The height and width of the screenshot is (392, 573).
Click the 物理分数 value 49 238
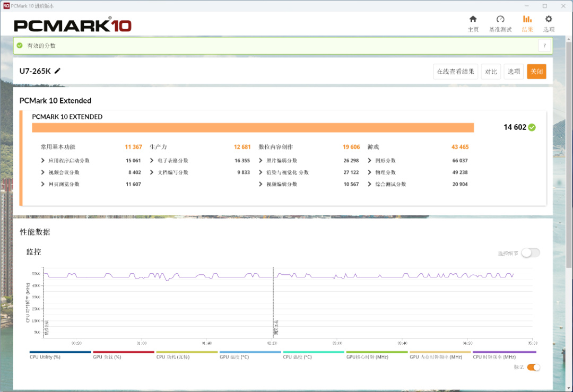point(460,172)
